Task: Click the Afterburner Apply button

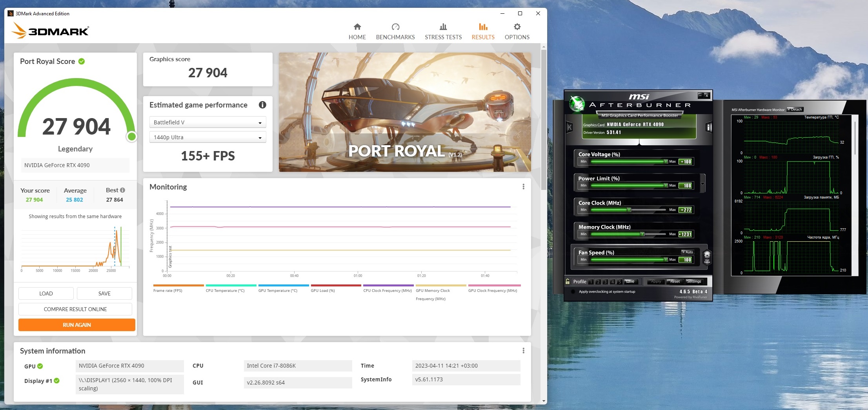Action: [656, 281]
